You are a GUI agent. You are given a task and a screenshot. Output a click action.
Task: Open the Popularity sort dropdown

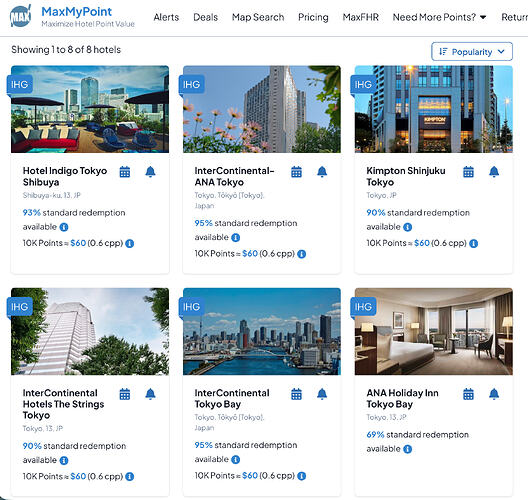coord(472,52)
